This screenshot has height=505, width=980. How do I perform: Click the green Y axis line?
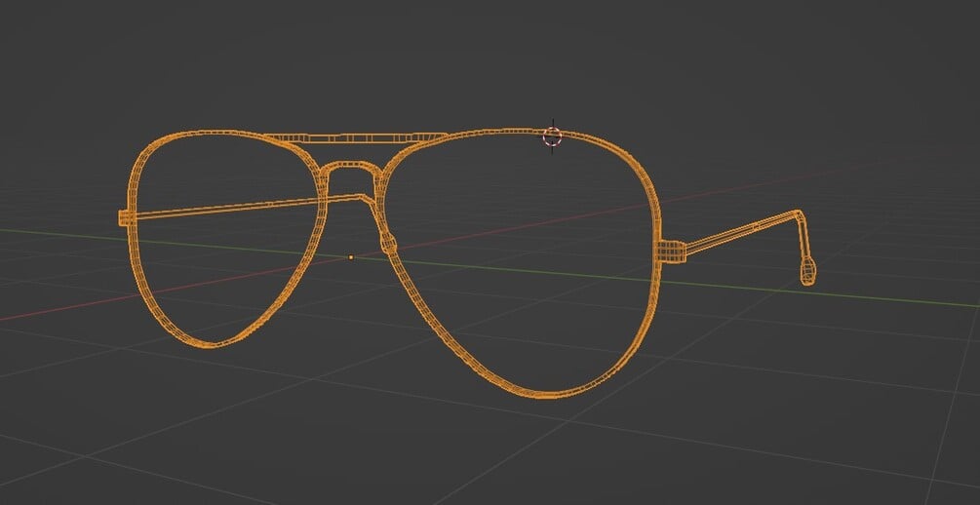pyautogui.click(x=812, y=291)
